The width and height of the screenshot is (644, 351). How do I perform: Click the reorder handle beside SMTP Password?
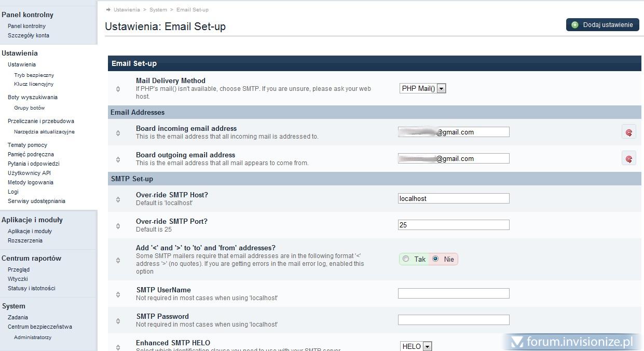[x=118, y=321]
